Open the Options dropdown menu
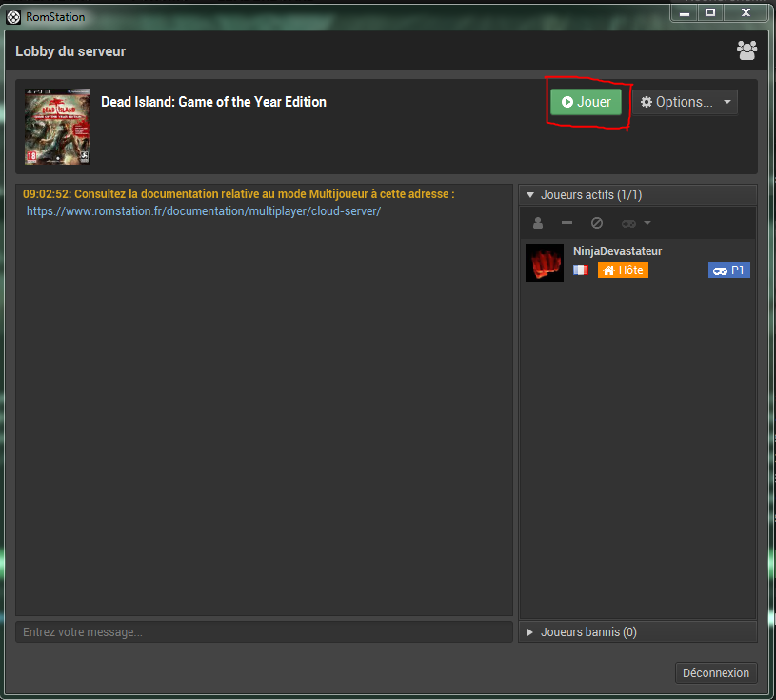776x700 pixels. 685,102
